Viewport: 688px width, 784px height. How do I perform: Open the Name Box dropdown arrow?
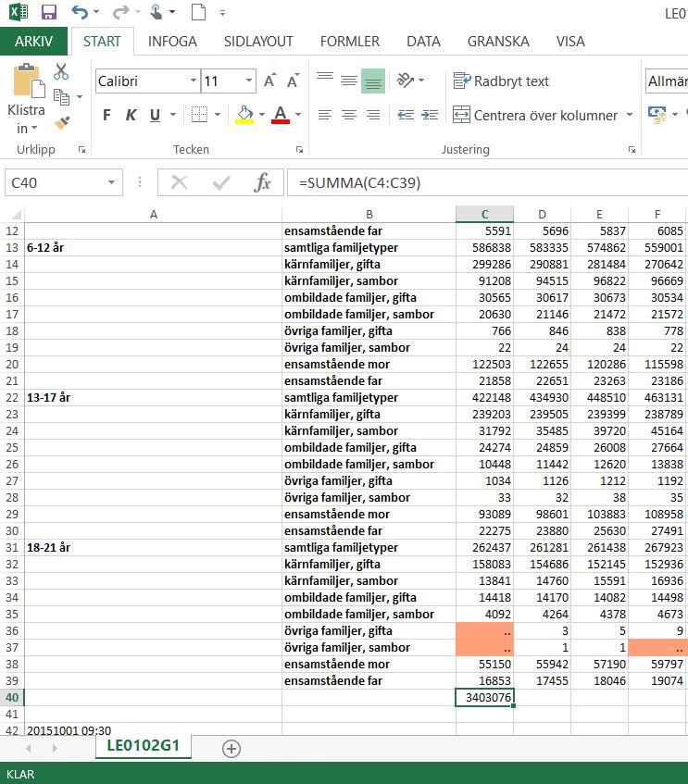(112, 182)
